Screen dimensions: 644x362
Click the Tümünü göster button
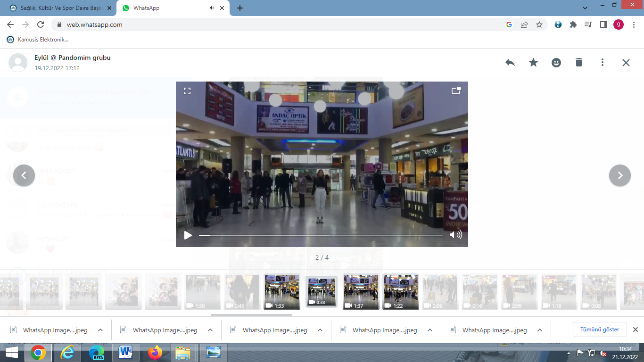tap(599, 329)
